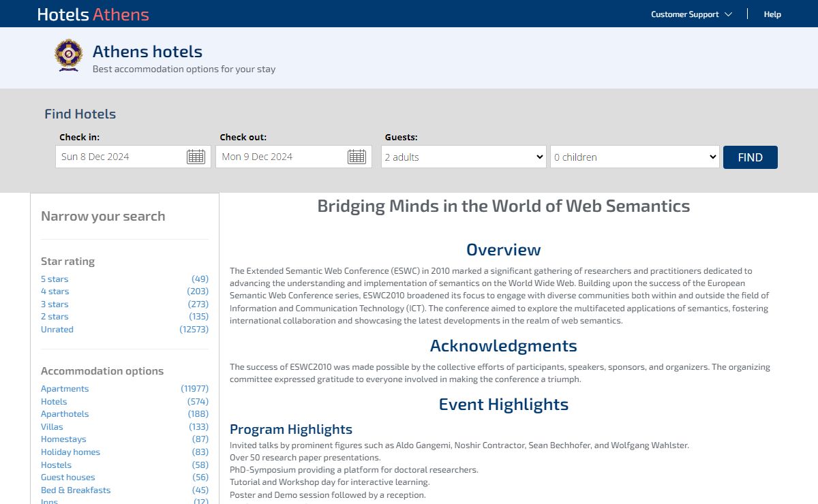Open the children count dropdown
Image resolution: width=818 pixels, height=504 pixels.
coord(635,157)
